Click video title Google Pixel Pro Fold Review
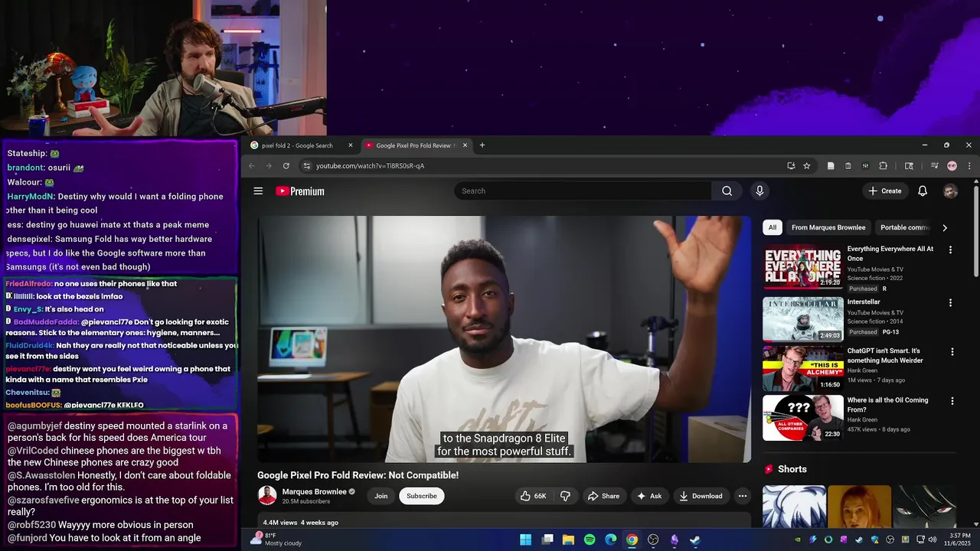This screenshot has width=980, height=551. tap(358, 475)
